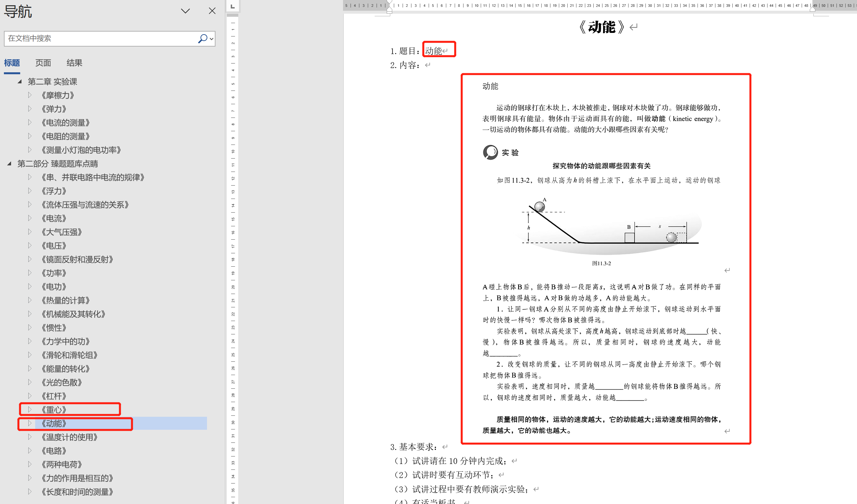Collapse 第二部分 臻题题库点睛 section
Viewport: 857px width, 504px height.
(x=9, y=163)
